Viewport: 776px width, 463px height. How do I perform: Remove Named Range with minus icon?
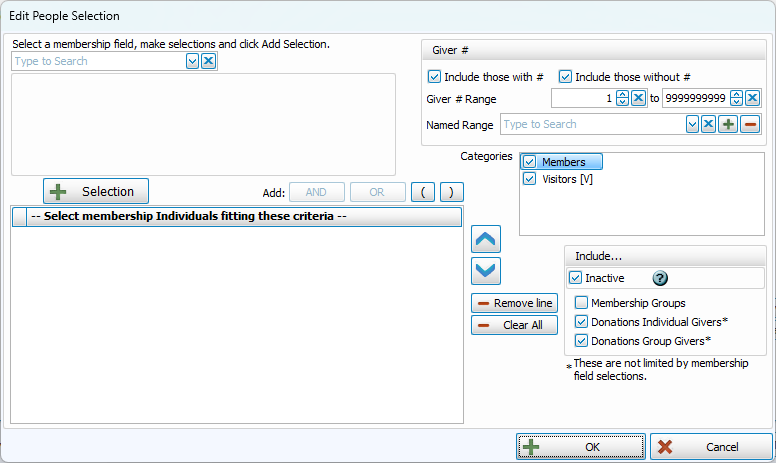tap(750, 124)
